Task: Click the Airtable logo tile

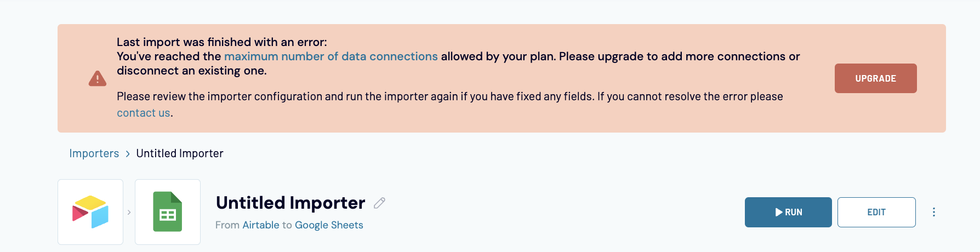Action: (90, 212)
